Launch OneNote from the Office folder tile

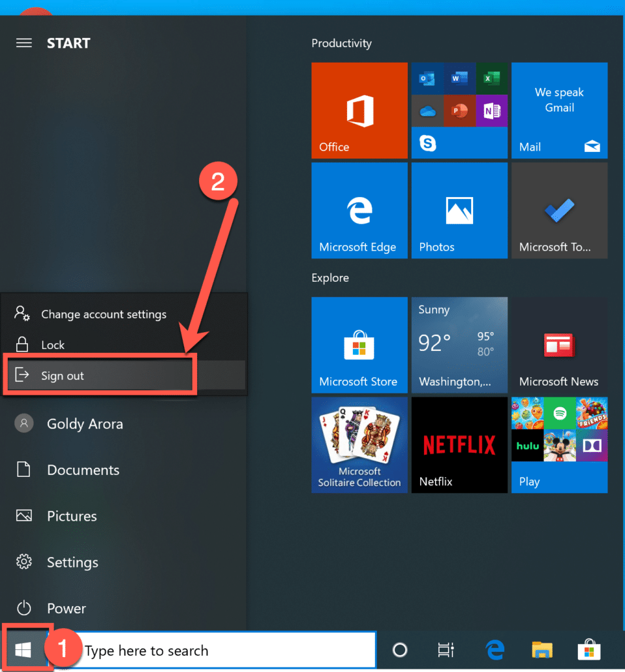492,111
